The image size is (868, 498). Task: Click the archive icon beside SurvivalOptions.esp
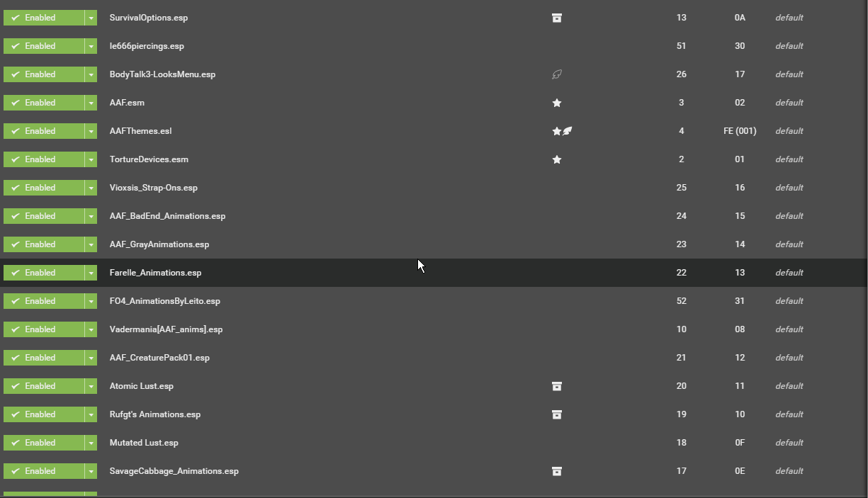[x=557, y=18]
